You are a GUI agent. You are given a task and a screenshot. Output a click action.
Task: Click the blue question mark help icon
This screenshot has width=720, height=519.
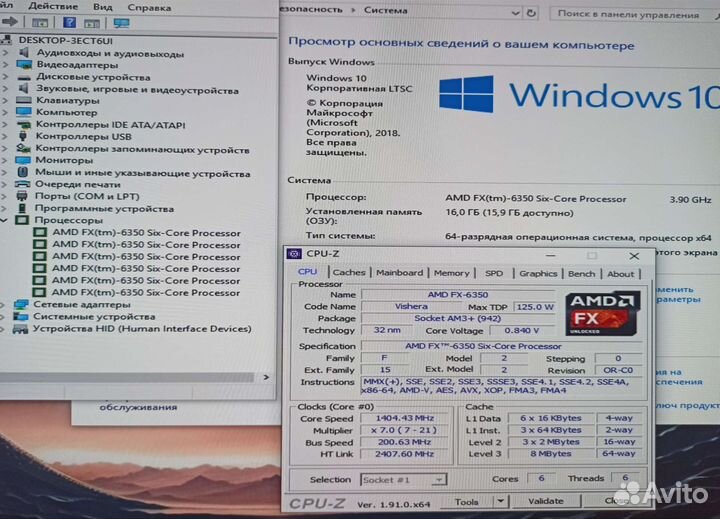(69, 23)
